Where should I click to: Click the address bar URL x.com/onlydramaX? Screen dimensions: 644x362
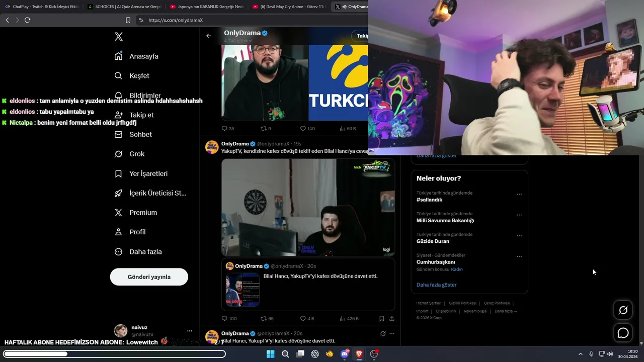(176, 20)
